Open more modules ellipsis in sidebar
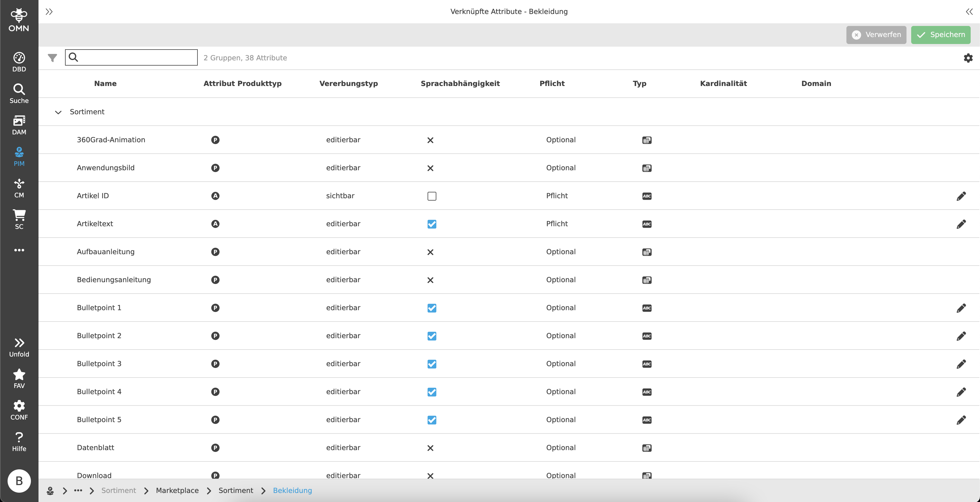 19,250
